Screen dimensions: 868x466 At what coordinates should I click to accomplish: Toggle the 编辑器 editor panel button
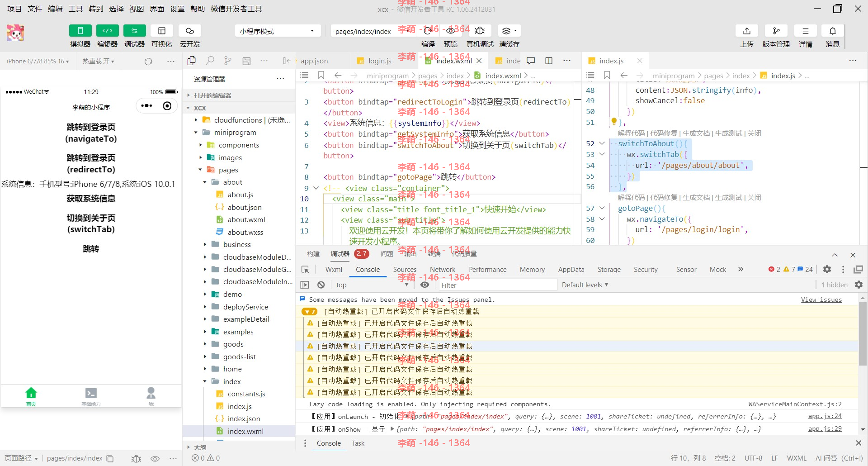[x=107, y=31]
